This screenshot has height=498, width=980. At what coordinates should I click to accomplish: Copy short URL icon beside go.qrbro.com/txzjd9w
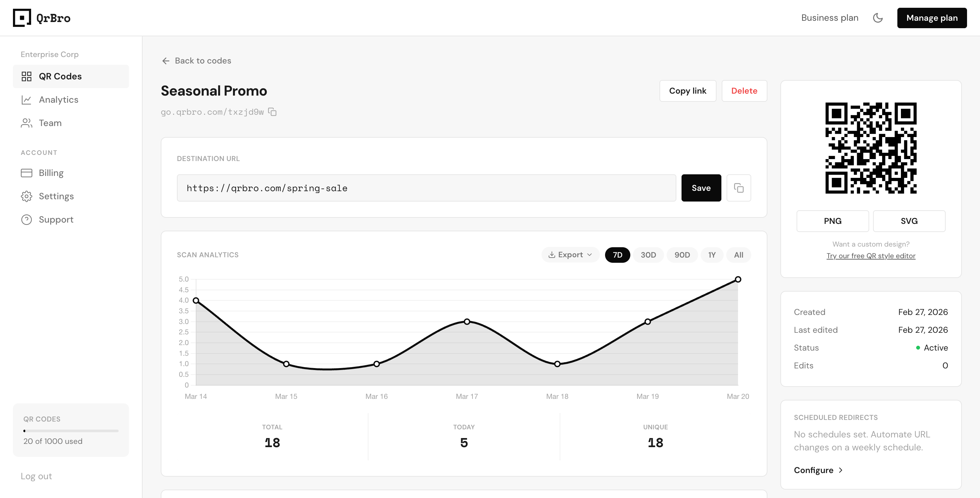tap(273, 112)
